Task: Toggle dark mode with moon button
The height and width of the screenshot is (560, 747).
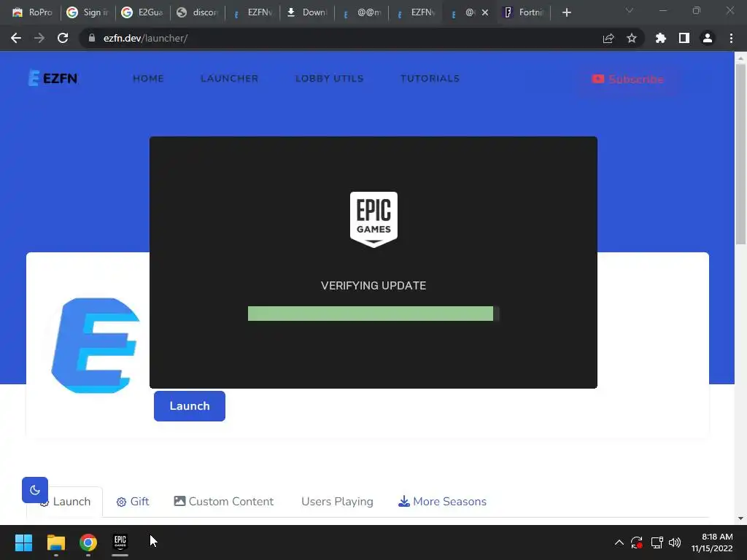Action: point(35,489)
